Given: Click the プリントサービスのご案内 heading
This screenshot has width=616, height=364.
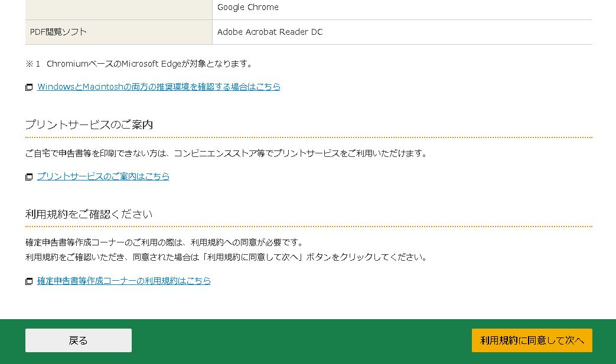Looking at the screenshot, I should pos(89,124).
